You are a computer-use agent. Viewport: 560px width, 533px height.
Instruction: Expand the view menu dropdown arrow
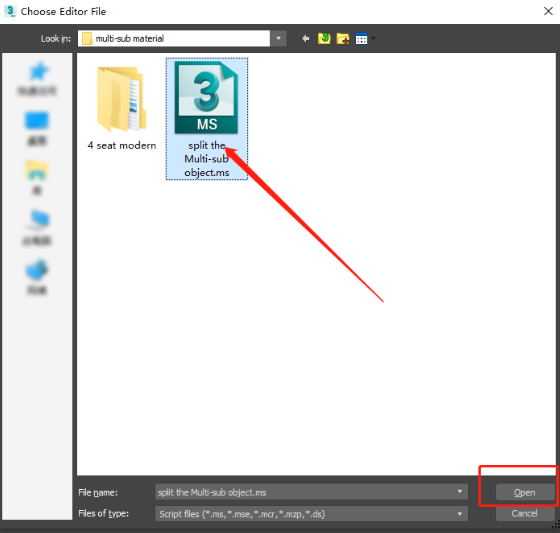tap(373, 38)
